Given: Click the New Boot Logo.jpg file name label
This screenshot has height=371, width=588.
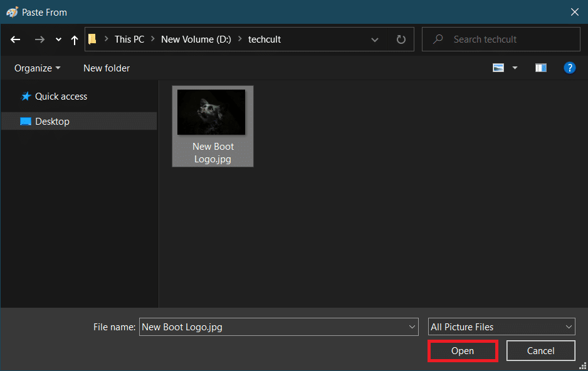Looking at the screenshot, I should [x=213, y=152].
